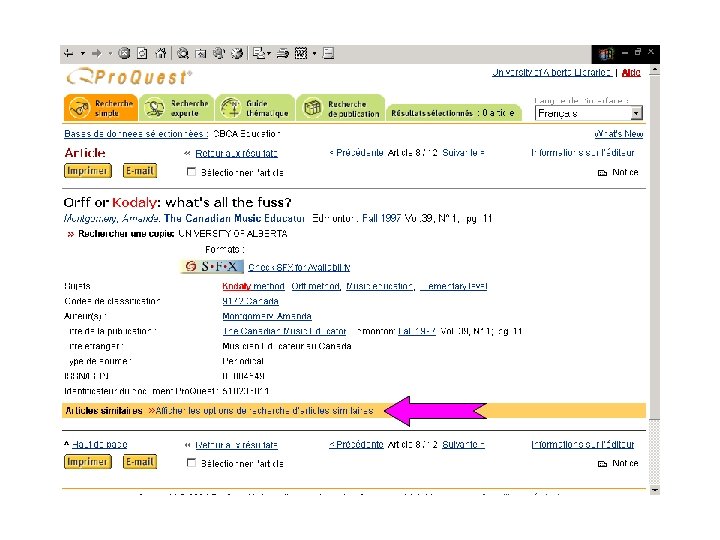Click Check SFX for Availability link
720x540 pixels.
point(299,267)
